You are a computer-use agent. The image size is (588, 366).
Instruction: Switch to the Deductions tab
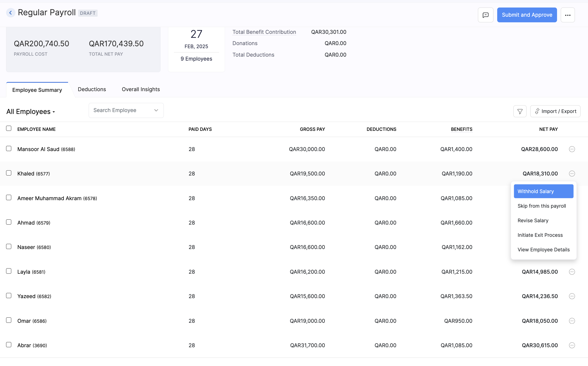(92, 89)
